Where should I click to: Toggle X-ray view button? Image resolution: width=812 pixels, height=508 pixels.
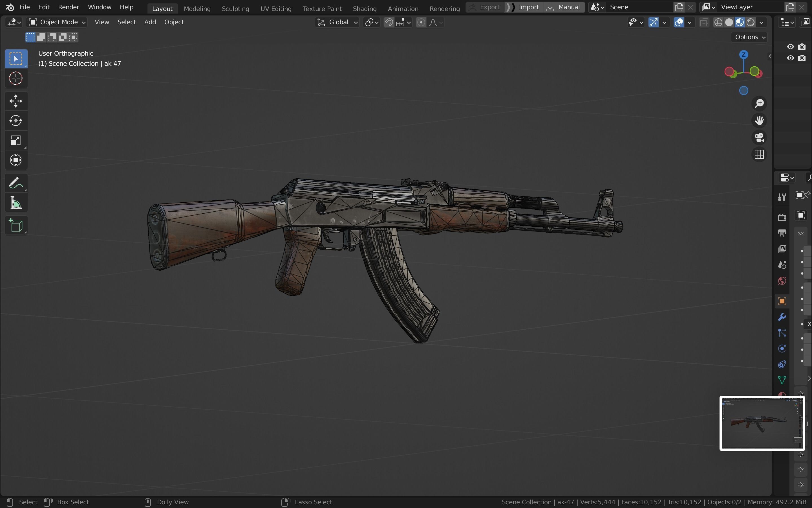(x=704, y=23)
